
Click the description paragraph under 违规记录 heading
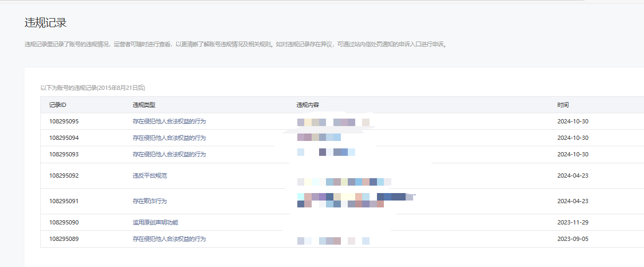(x=236, y=45)
